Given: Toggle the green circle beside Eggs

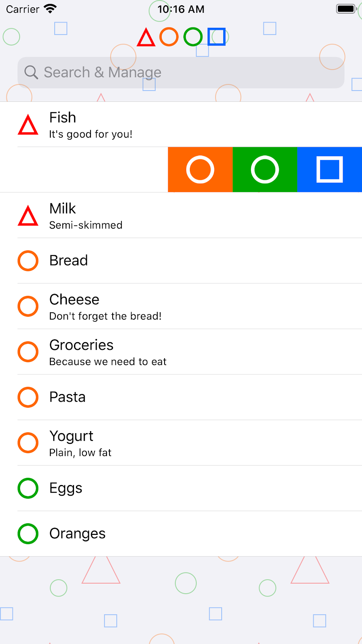Looking at the screenshot, I should (28, 488).
